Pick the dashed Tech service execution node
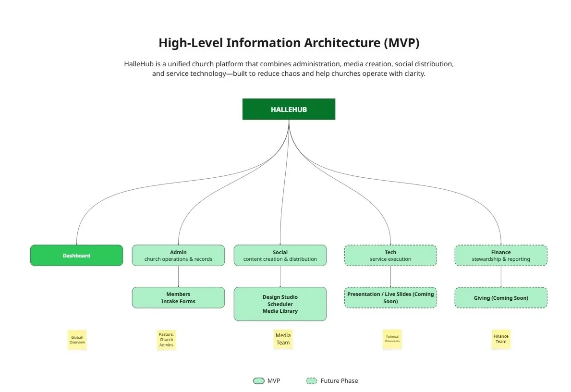Image resolution: width=571 pixels, height=392 pixels. point(390,256)
